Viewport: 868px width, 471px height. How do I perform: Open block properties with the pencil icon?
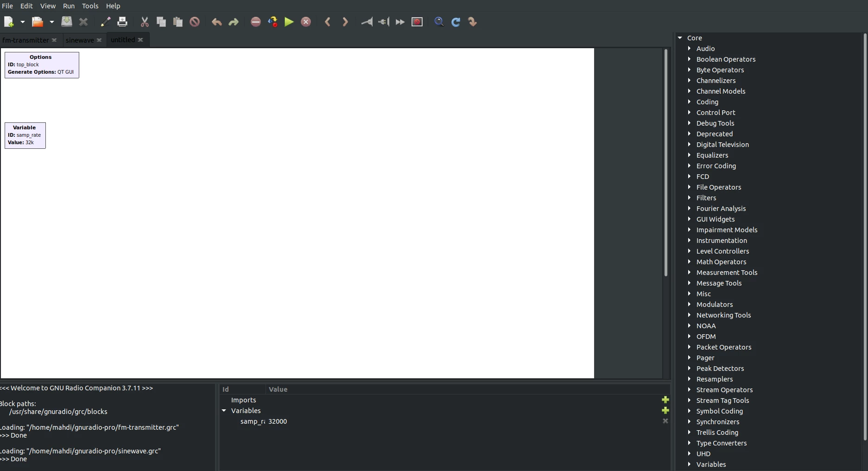click(106, 22)
